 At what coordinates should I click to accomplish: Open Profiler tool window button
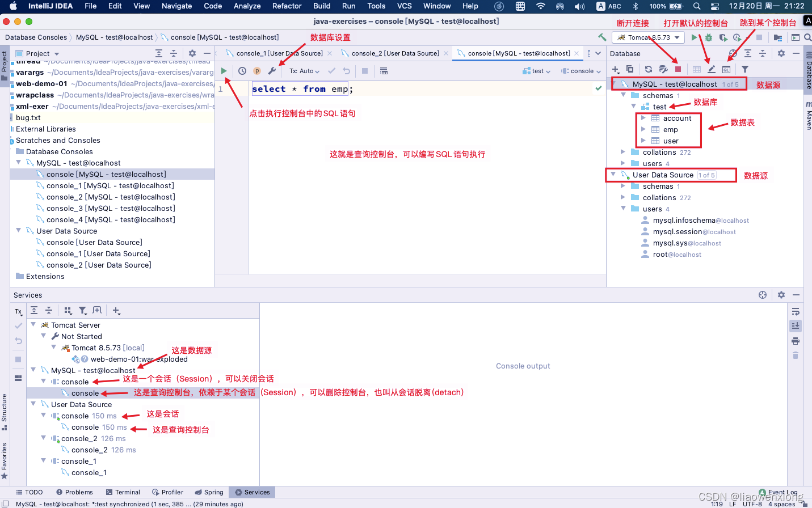pyautogui.click(x=168, y=492)
